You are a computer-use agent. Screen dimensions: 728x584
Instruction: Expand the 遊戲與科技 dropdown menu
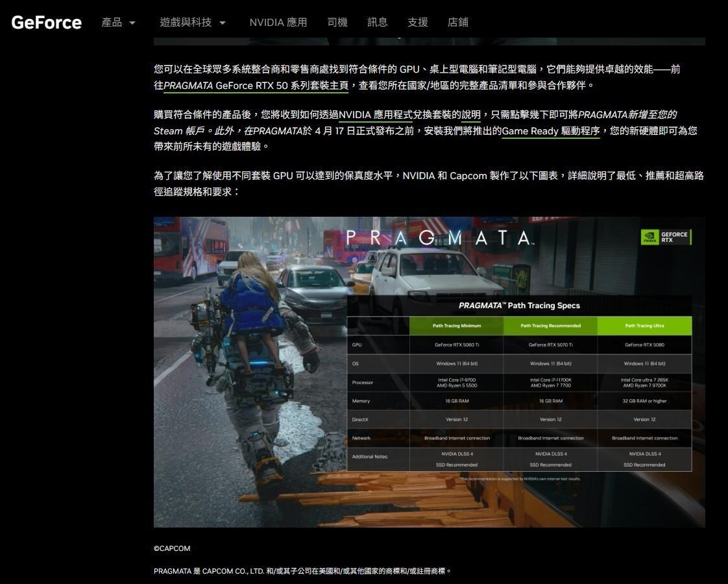tap(193, 22)
